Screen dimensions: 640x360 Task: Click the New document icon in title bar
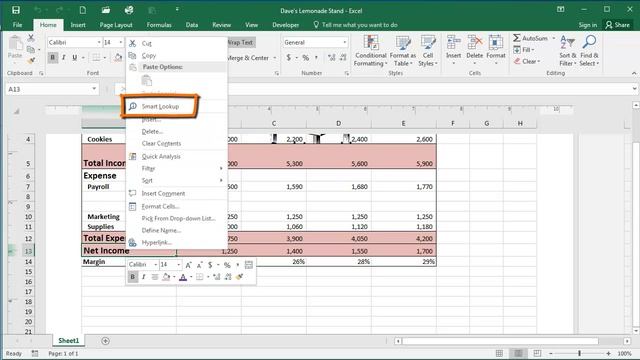(x=83, y=10)
